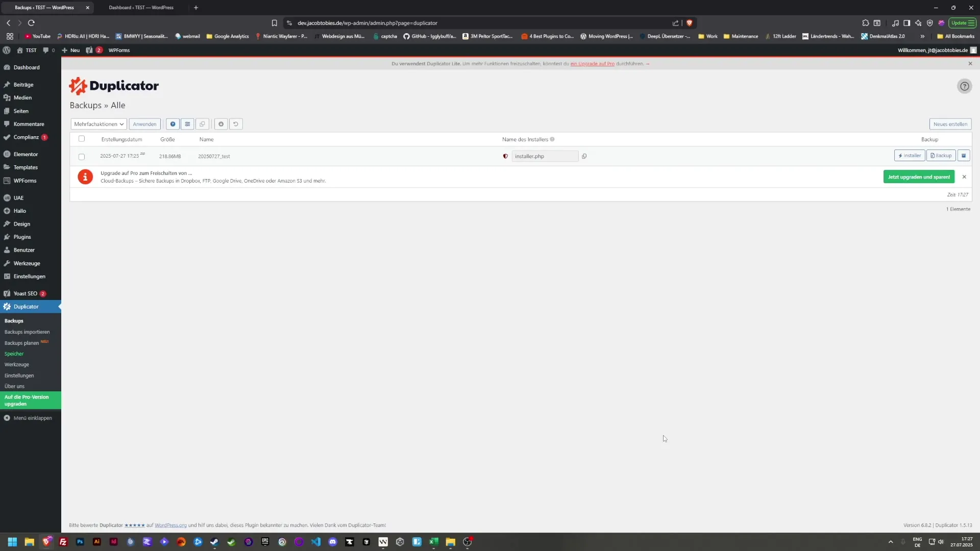Click the Yoast SEO sidebar icon

[x=8, y=293]
